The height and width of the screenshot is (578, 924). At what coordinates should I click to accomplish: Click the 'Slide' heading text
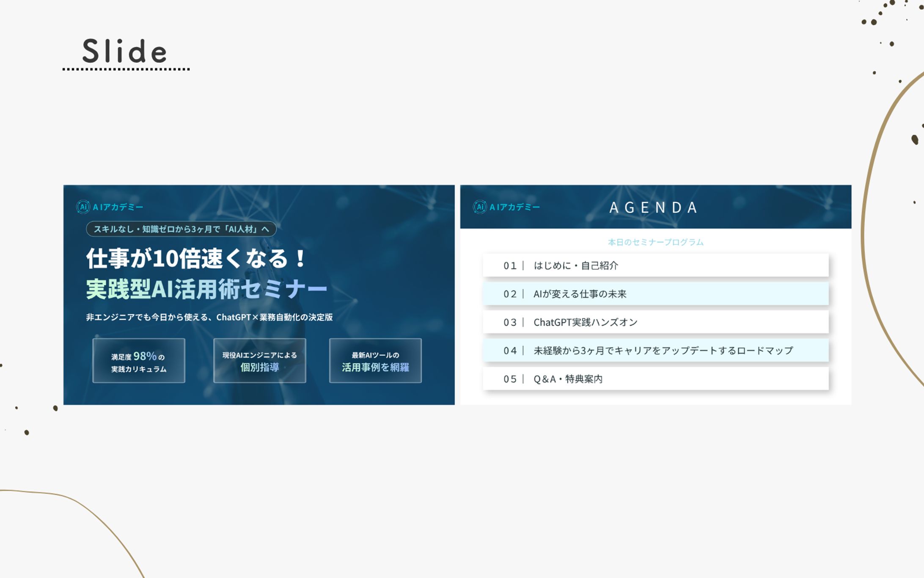125,52
